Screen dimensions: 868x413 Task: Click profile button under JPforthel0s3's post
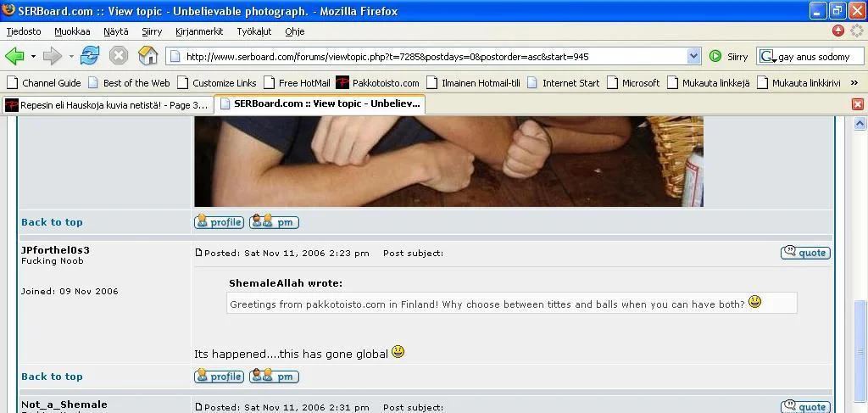click(219, 377)
